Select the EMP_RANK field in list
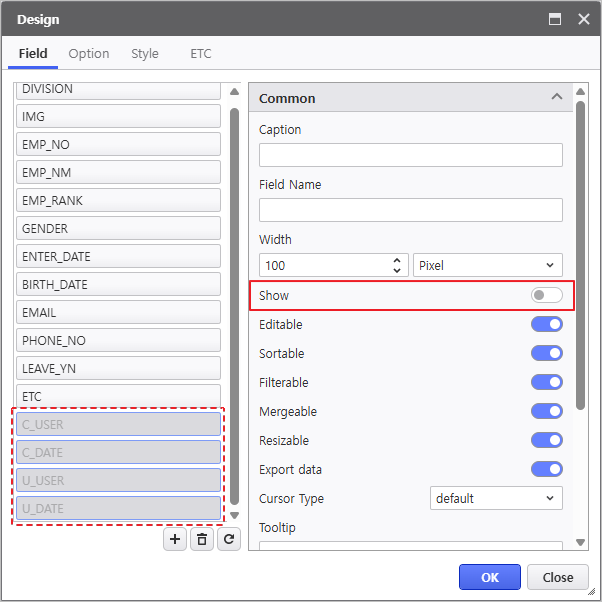The image size is (602, 602). coord(118,201)
